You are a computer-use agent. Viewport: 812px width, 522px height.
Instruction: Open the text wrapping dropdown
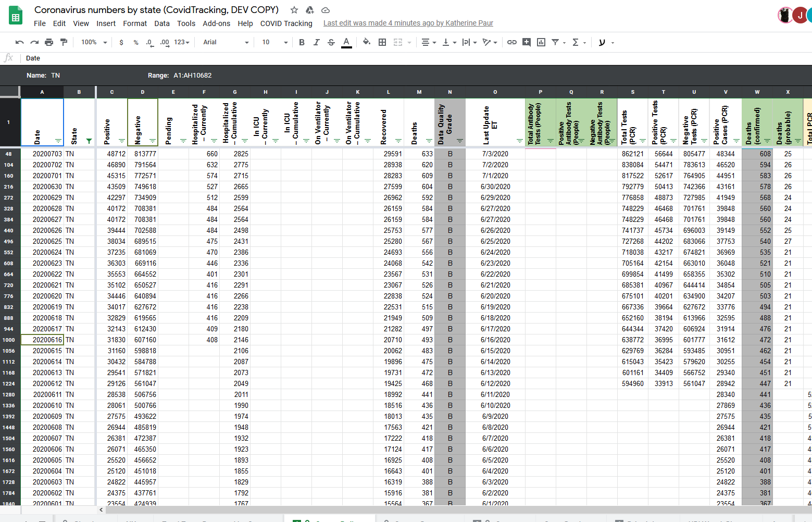pyautogui.click(x=469, y=42)
